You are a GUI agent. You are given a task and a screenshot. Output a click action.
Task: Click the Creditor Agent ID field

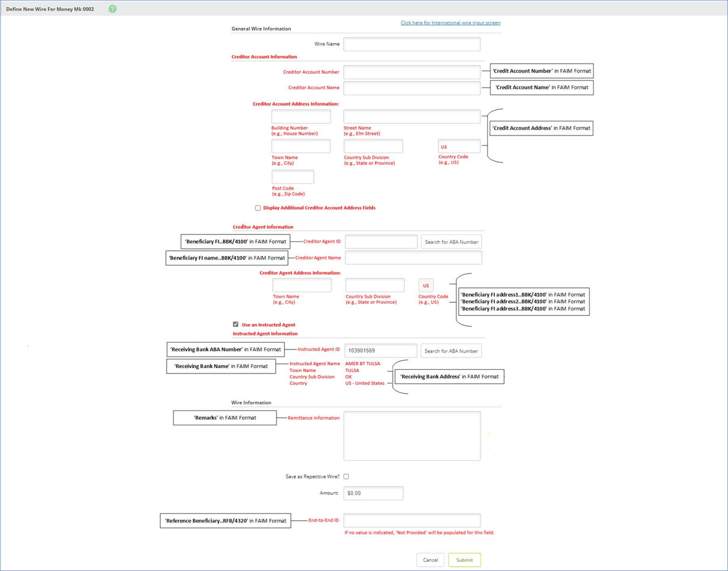coord(381,242)
